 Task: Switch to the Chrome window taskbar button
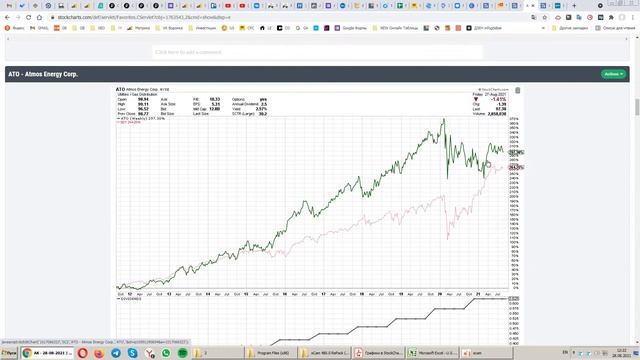click(47, 353)
